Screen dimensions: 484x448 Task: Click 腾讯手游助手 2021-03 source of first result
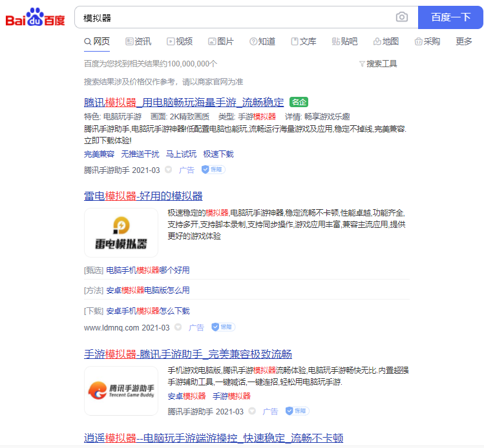[x=122, y=170]
